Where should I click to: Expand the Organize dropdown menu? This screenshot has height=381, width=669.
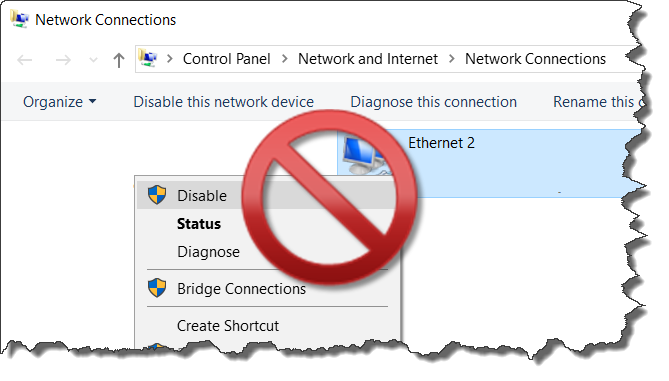[59, 102]
